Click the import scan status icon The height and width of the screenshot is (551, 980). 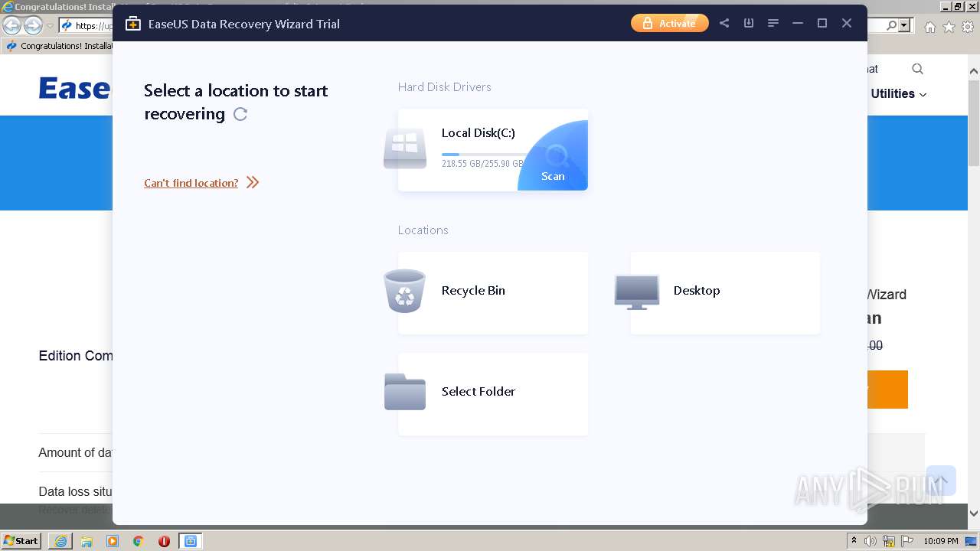click(749, 23)
